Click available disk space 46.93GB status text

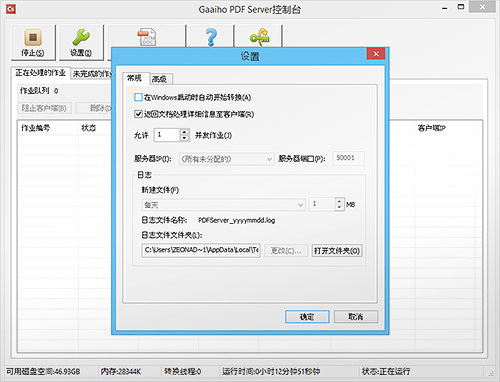pos(43,371)
